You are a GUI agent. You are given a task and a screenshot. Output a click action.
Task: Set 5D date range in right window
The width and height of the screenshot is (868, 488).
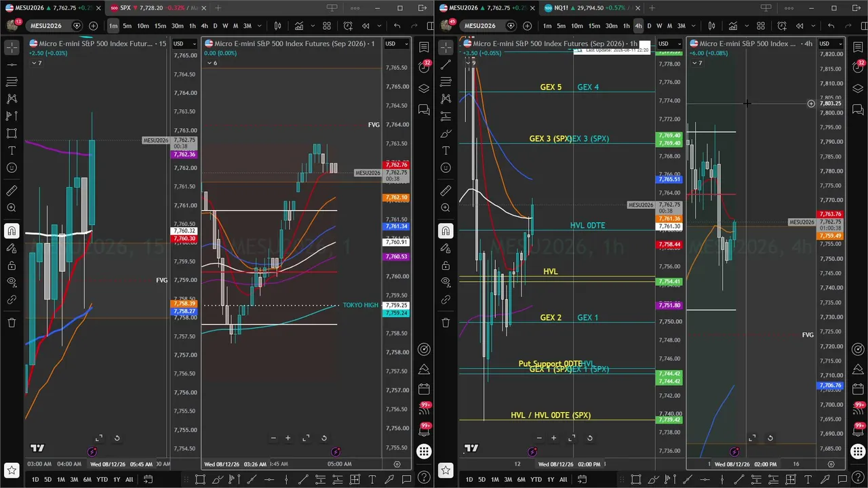(481, 480)
